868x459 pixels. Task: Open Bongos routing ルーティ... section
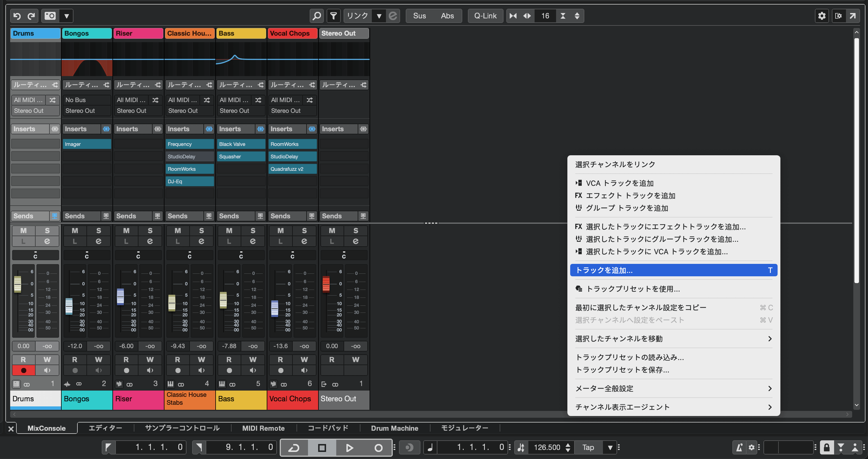click(87, 85)
